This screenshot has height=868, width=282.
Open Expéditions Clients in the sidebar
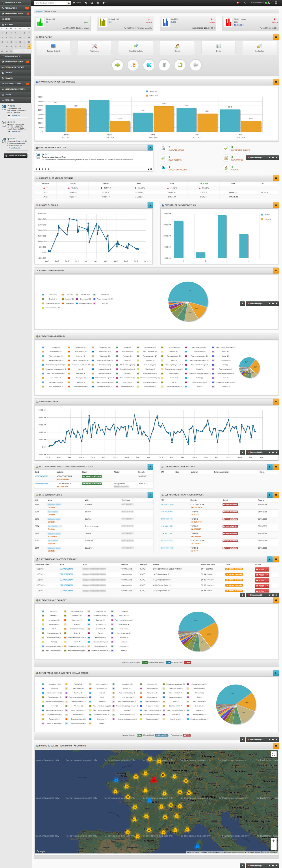tap(15, 62)
